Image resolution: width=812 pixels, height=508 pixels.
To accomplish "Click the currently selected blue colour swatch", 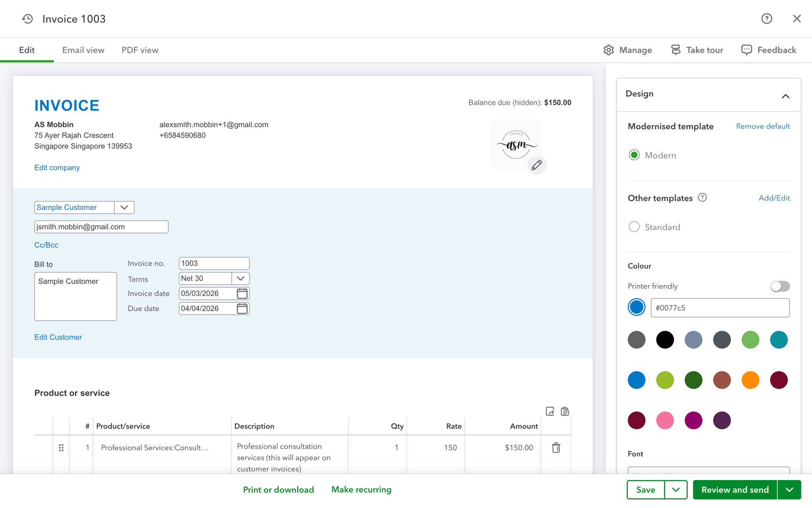I will tap(636, 307).
